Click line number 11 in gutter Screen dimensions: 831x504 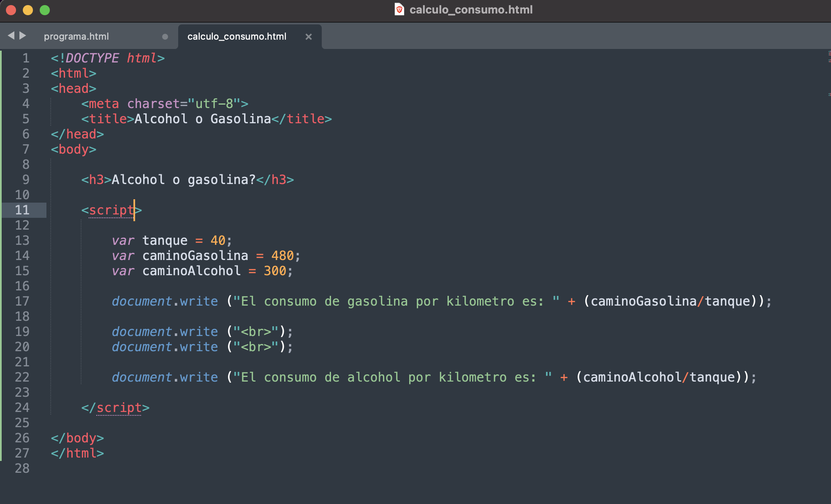(x=22, y=210)
